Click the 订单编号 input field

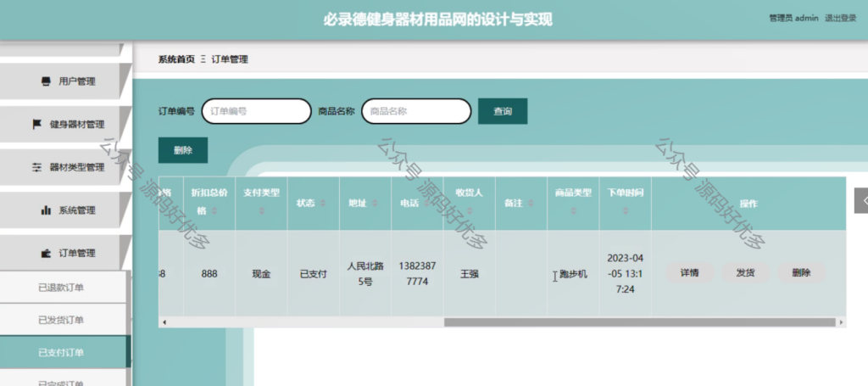(256, 111)
